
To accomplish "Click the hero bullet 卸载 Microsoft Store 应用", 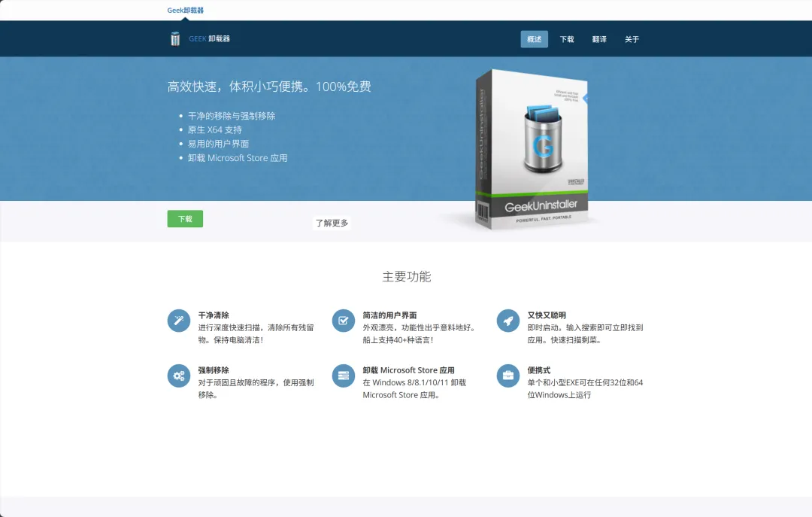I will click(x=237, y=157).
